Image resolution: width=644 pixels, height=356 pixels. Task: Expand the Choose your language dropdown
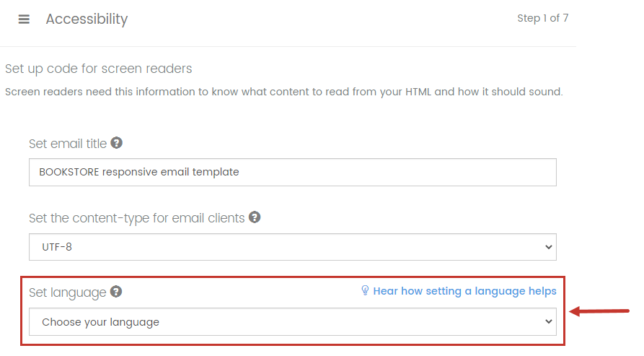click(x=292, y=322)
